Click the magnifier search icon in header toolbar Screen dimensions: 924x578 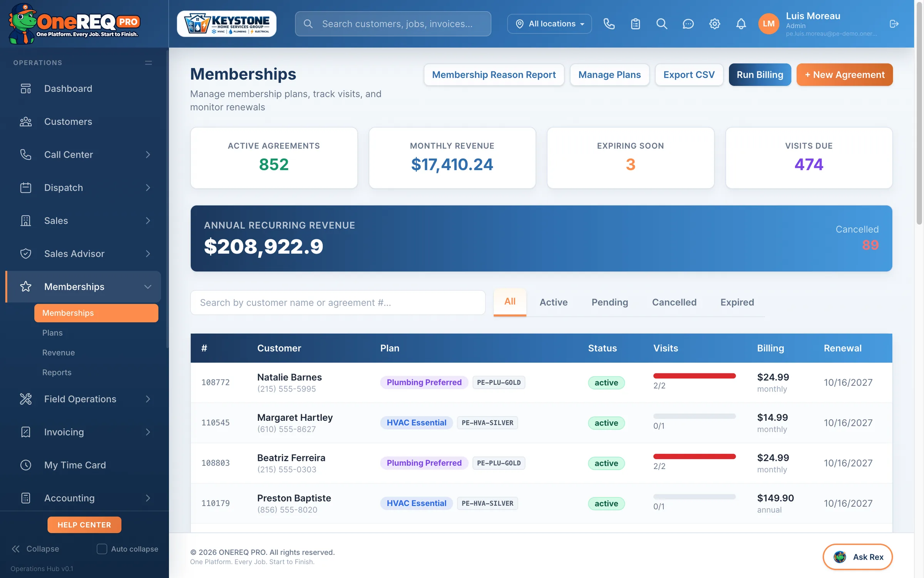[x=661, y=24]
